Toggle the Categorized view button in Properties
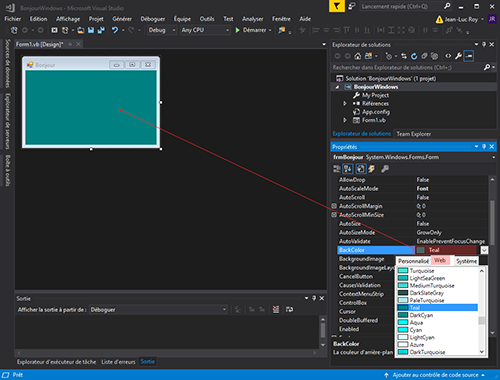Image resolution: width=500 pixels, height=380 pixels. [x=337, y=169]
